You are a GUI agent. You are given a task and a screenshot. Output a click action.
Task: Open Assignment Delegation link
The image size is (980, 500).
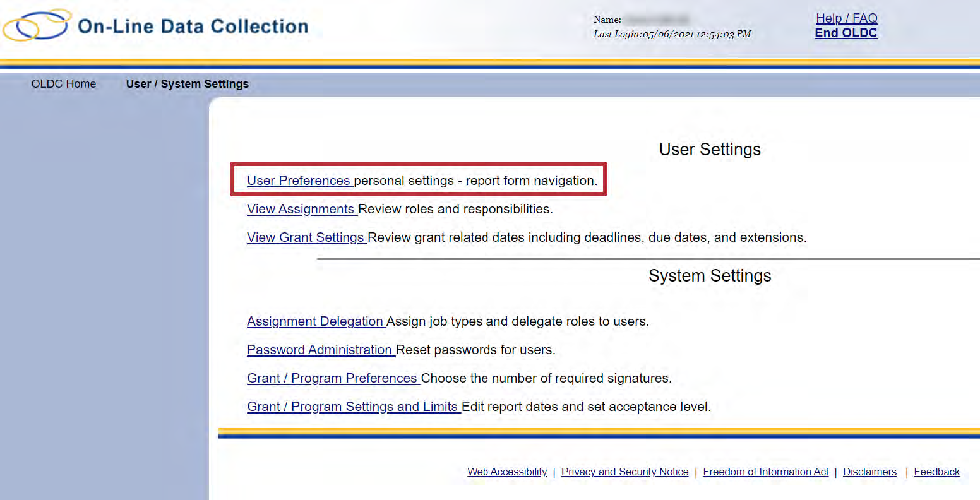(315, 321)
